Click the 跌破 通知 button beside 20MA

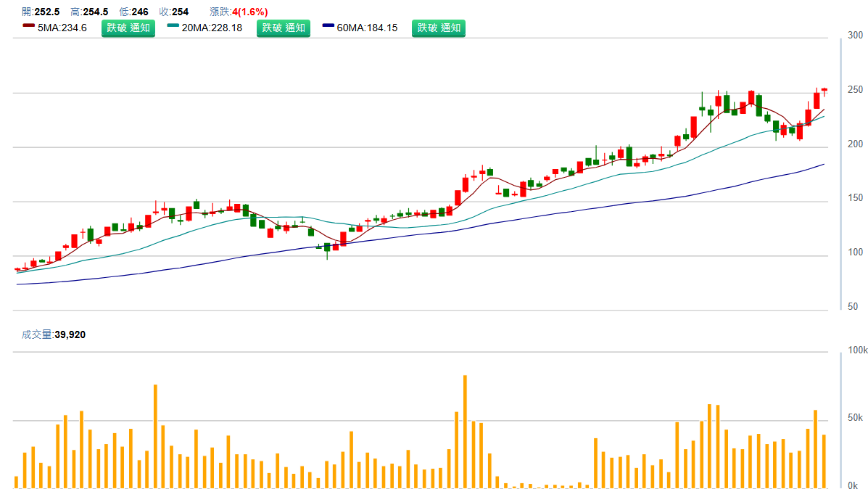click(284, 28)
